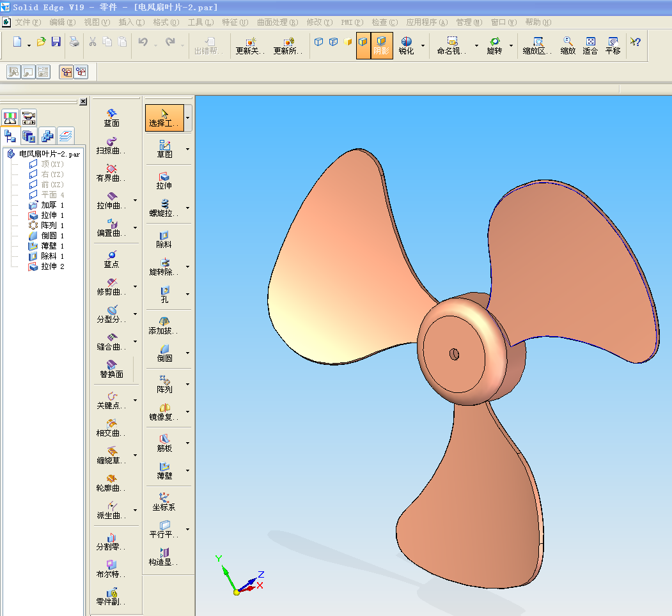Click the Print icon
The width and height of the screenshot is (672, 616).
[x=75, y=42]
